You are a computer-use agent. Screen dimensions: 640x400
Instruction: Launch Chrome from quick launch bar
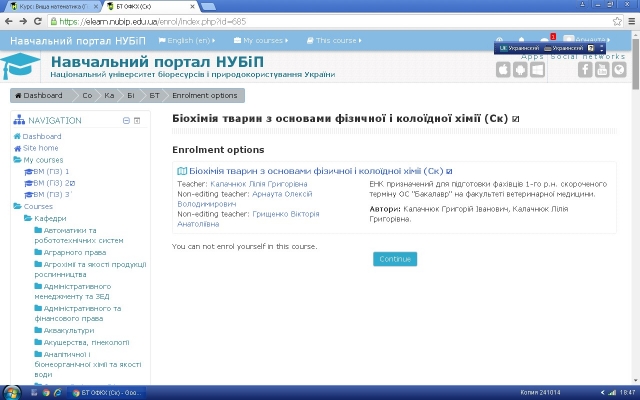tap(46, 393)
